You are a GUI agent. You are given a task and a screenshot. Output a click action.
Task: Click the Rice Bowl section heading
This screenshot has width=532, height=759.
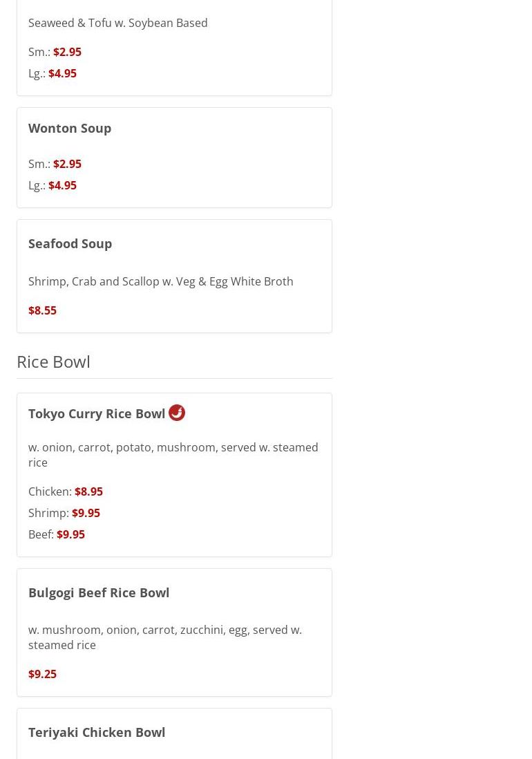(x=53, y=362)
